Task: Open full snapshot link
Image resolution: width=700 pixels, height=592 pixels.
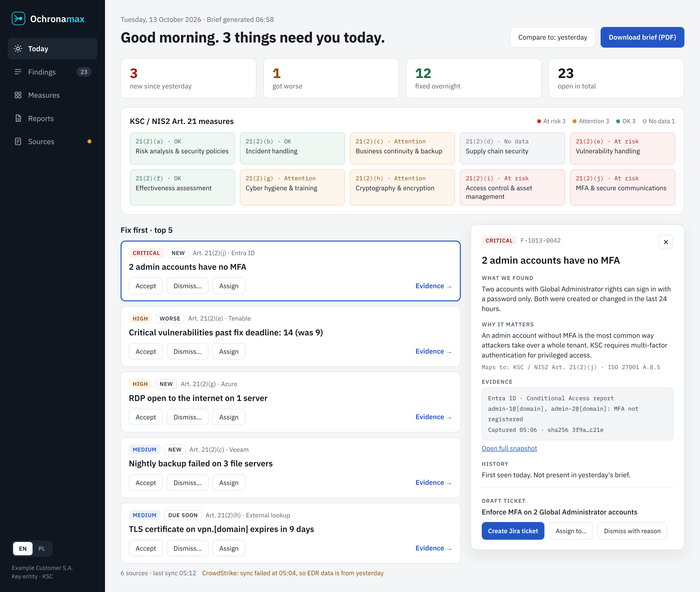Action: 509,448
